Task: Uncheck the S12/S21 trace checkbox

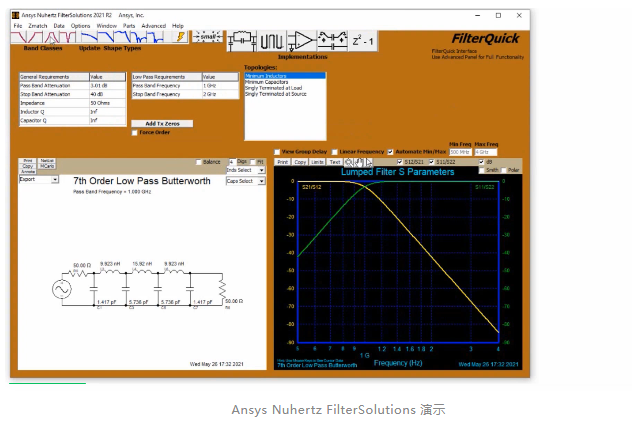Action: 399,162
